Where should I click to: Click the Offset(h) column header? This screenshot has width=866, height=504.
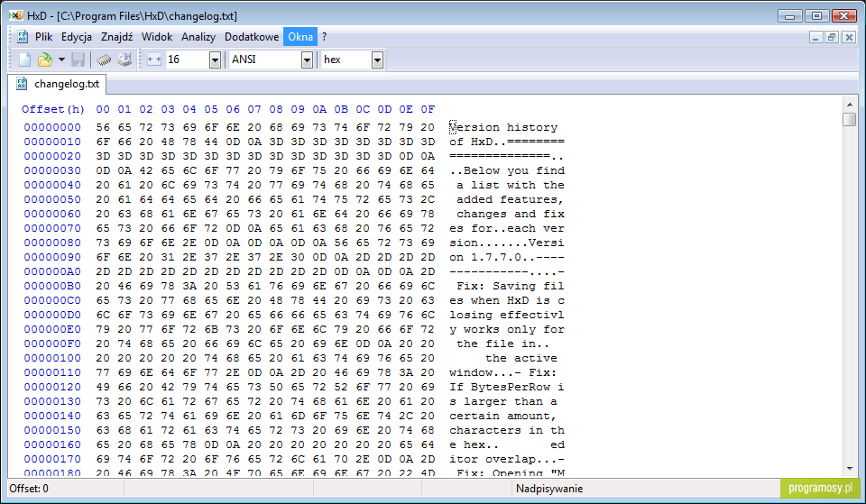(x=53, y=109)
